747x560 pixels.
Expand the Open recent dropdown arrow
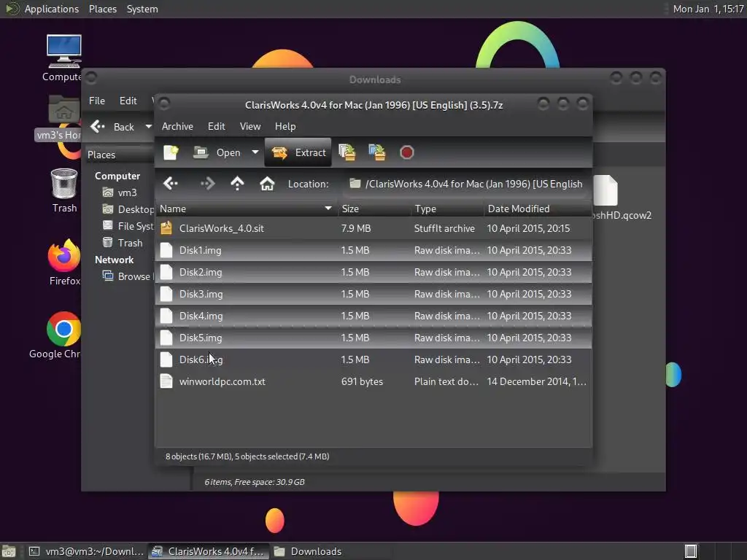tap(255, 152)
